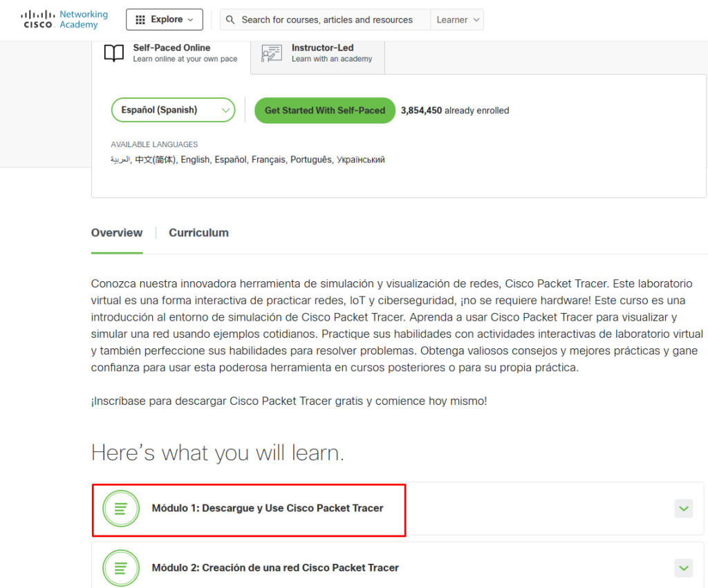Image resolution: width=708 pixels, height=588 pixels.
Task: Open the Explore menu
Action: click(x=165, y=20)
